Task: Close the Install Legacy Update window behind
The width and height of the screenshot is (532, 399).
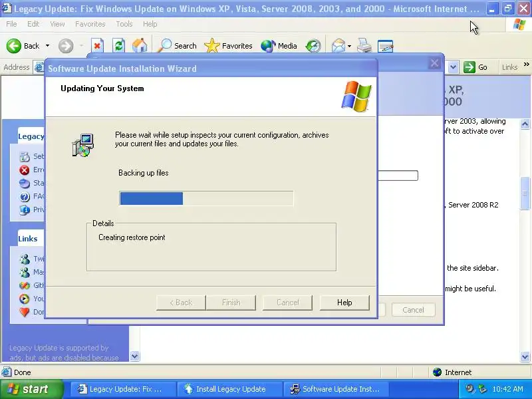Action: pyautogui.click(x=434, y=63)
